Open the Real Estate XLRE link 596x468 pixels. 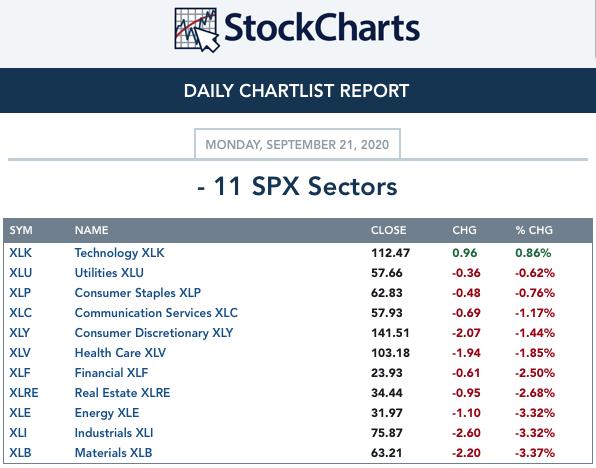(122, 393)
